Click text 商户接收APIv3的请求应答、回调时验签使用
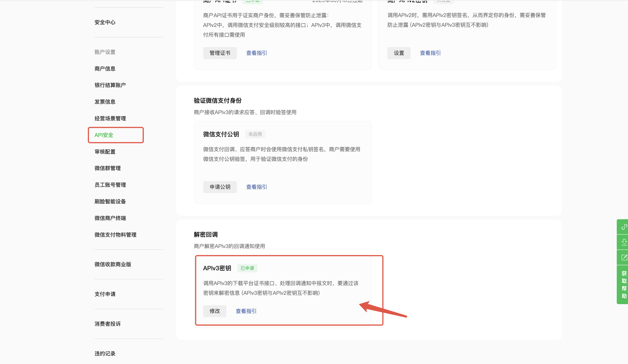This screenshot has height=364, width=628. [245, 112]
